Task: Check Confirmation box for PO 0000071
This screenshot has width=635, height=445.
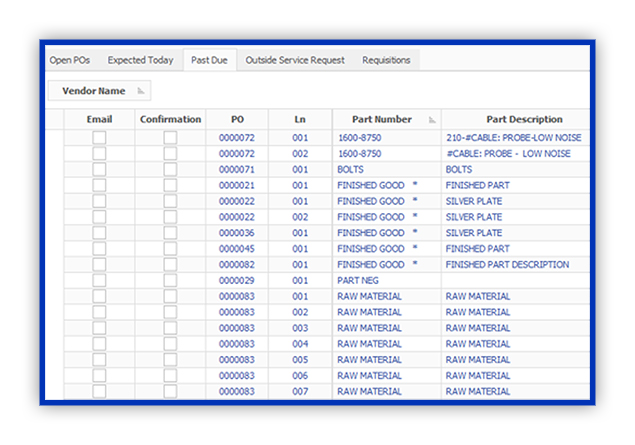Action: (170, 169)
